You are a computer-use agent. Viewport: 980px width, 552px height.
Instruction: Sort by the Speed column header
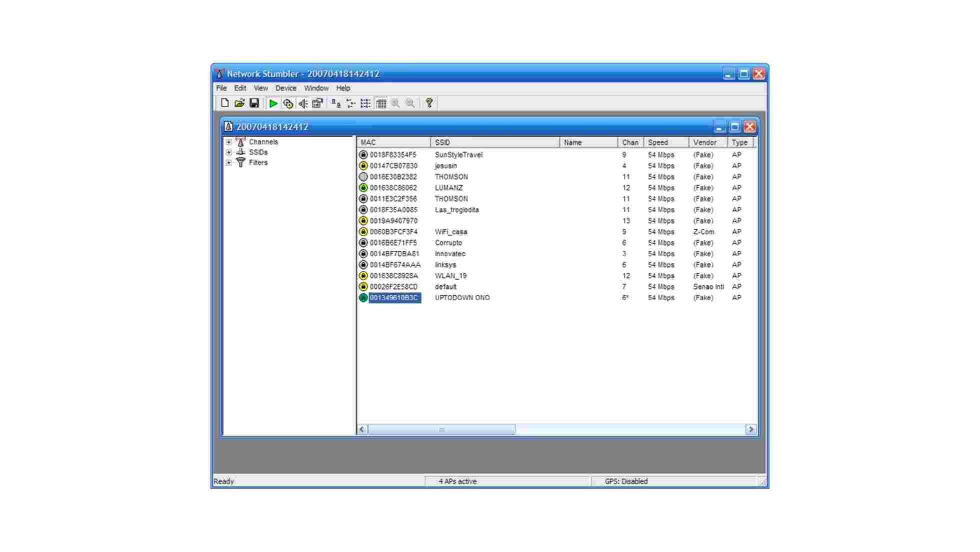tap(666, 143)
